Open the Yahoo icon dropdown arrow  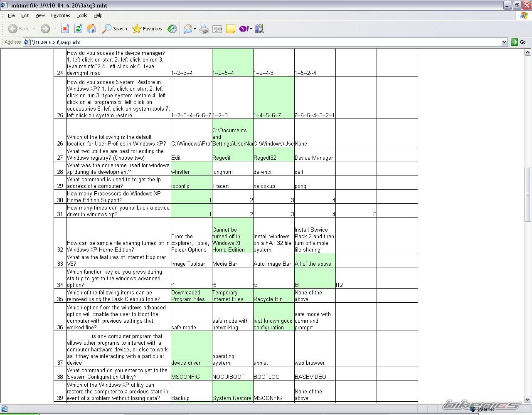point(251,29)
